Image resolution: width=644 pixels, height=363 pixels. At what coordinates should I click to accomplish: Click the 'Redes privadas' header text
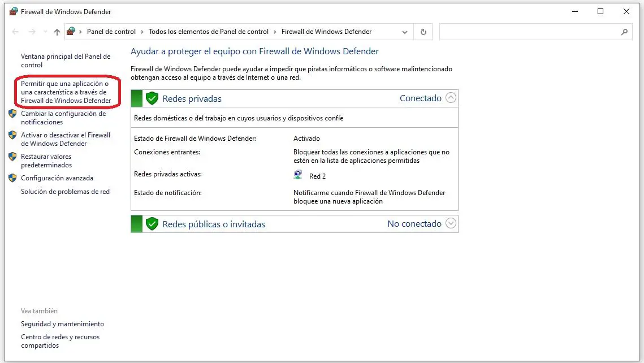[192, 98]
